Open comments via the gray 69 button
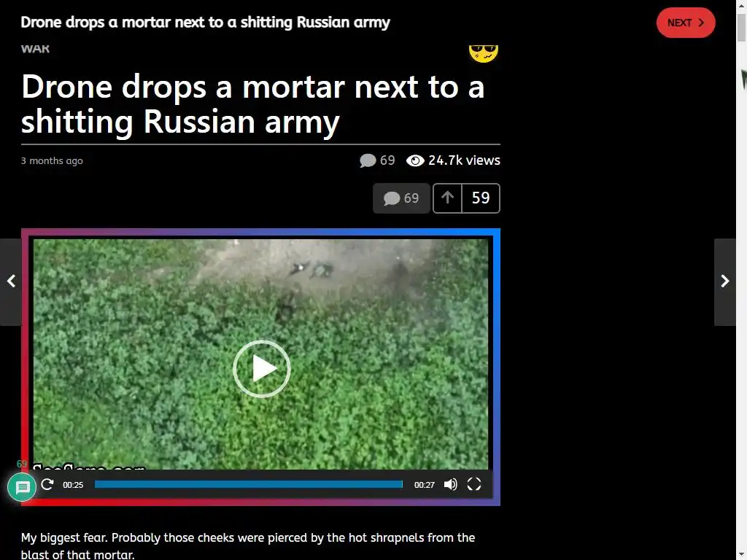Image resolution: width=747 pixels, height=560 pixels. (x=401, y=198)
